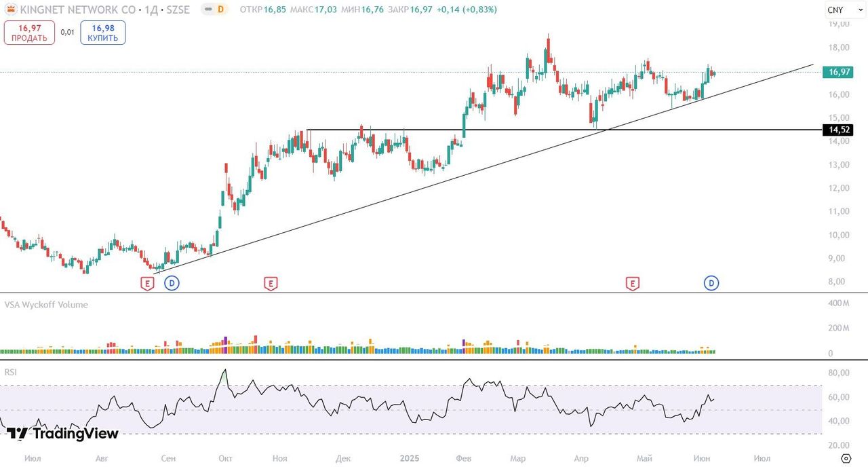This screenshot has height=467, width=868.
Task: Open chart settings gear in bottom-right corner
Action: pyautogui.click(x=846, y=458)
